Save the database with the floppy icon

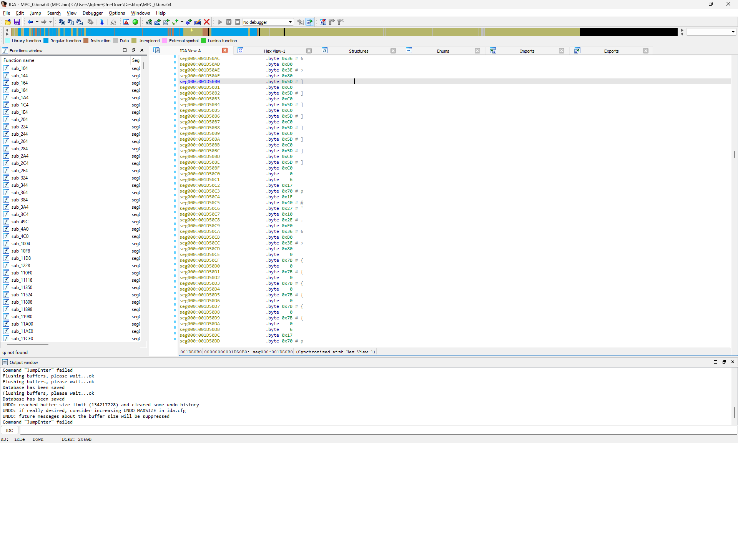(x=17, y=22)
